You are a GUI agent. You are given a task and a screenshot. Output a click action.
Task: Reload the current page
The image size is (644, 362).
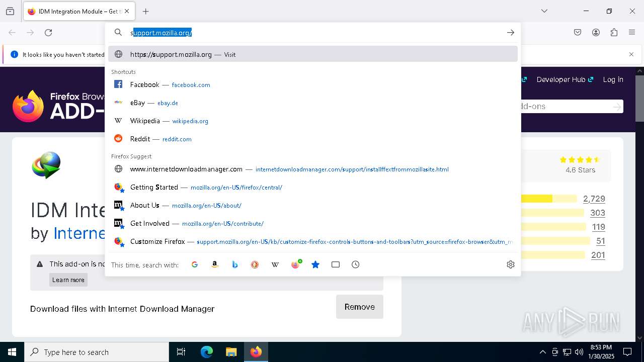(48, 33)
